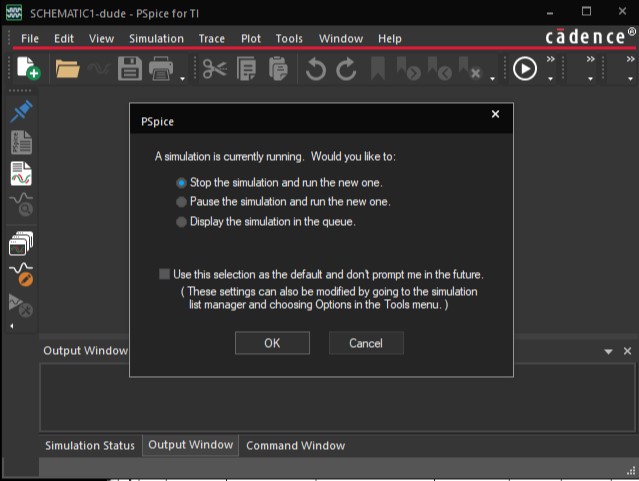The image size is (639, 481).
Task: Click the waveform search icon in sidebar
Action: 21,205
